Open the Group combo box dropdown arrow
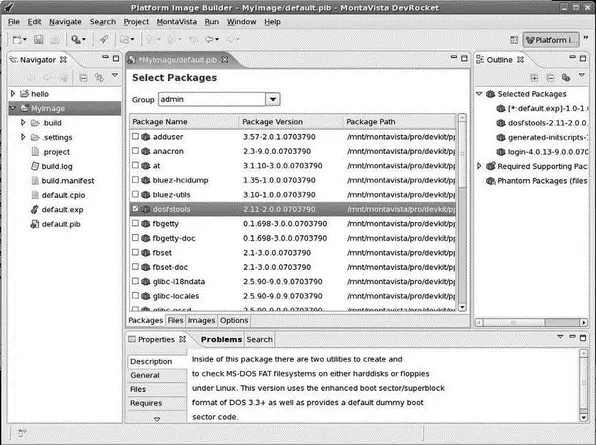This screenshot has width=596, height=445. click(x=273, y=100)
